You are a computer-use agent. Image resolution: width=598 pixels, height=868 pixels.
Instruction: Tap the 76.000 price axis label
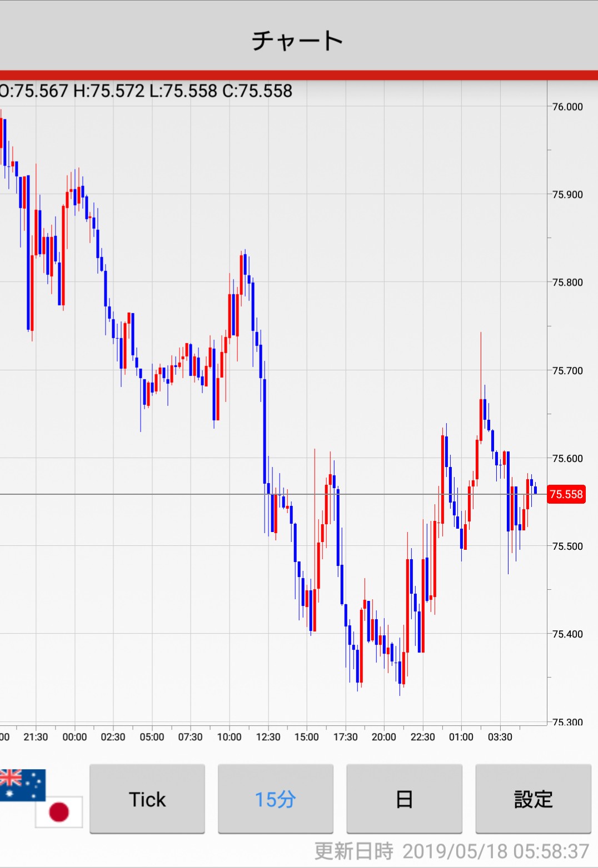[567, 107]
